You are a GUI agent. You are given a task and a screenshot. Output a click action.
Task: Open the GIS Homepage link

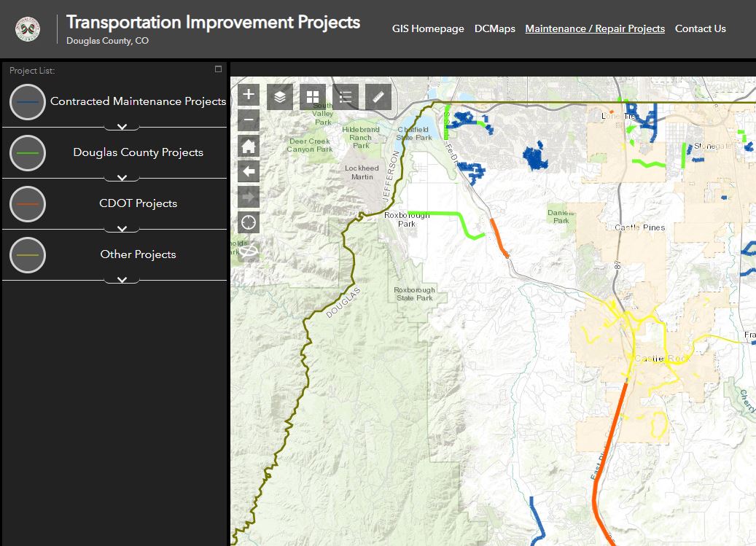tap(427, 29)
